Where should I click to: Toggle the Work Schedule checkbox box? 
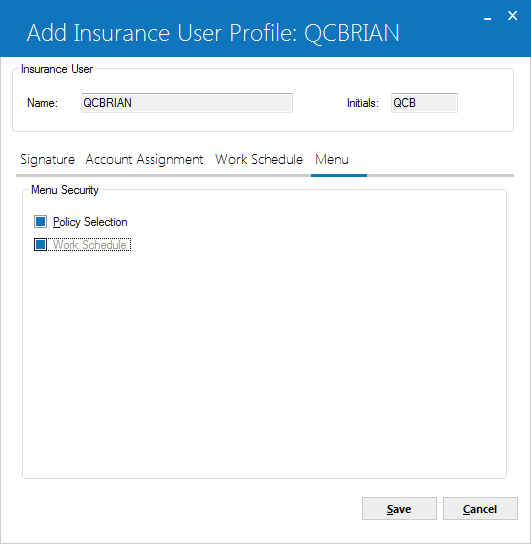point(41,245)
